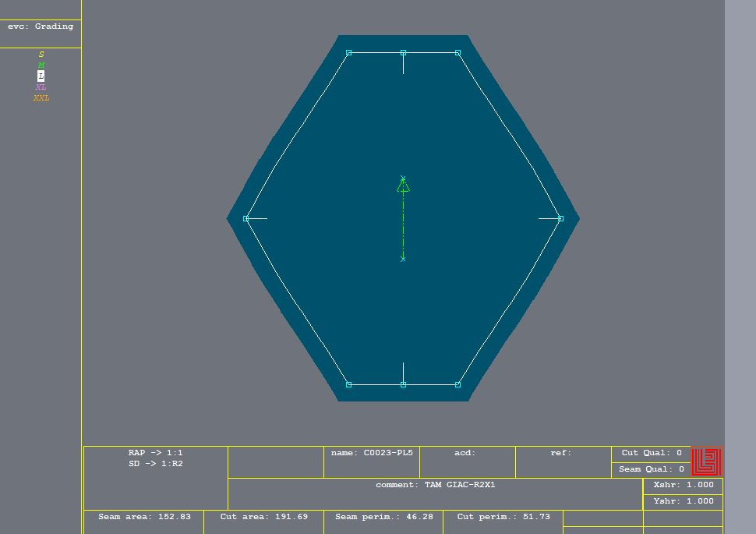Click the top-right corner point of the pattern
This screenshot has width=756, height=534.
(x=458, y=52)
